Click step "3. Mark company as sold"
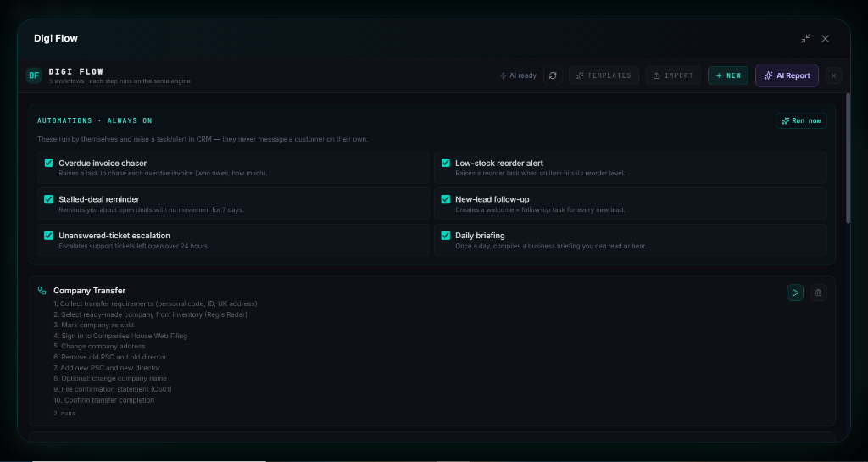The width and height of the screenshot is (868, 462). point(93,325)
